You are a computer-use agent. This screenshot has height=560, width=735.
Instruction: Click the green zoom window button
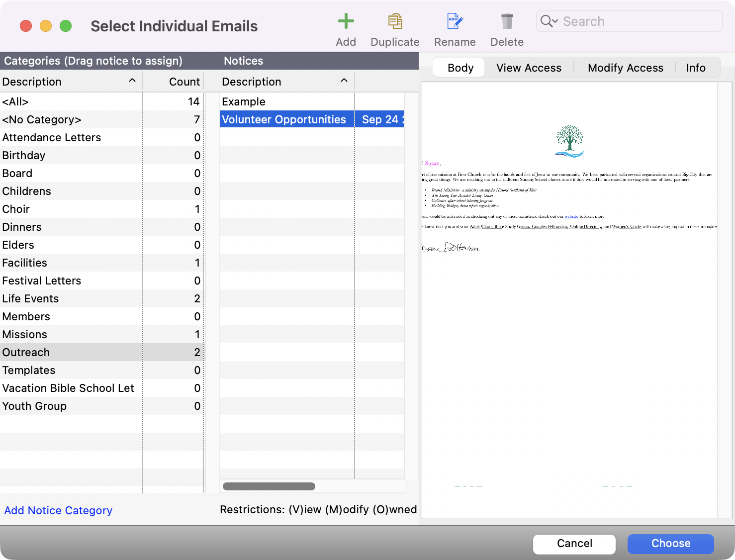click(x=66, y=26)
